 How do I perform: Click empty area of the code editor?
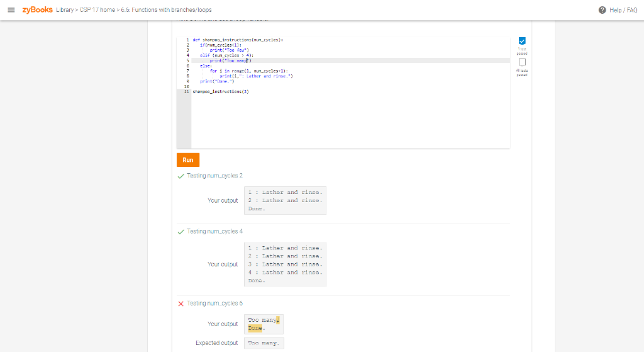tap(350, 122)
